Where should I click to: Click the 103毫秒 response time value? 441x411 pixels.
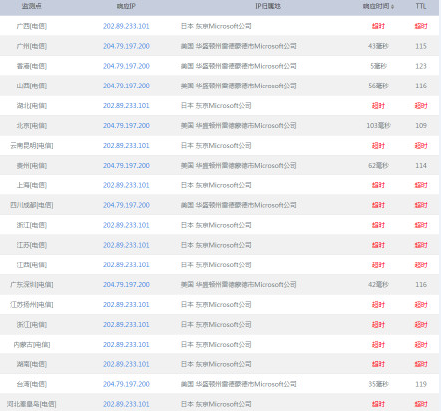[378, 126]
